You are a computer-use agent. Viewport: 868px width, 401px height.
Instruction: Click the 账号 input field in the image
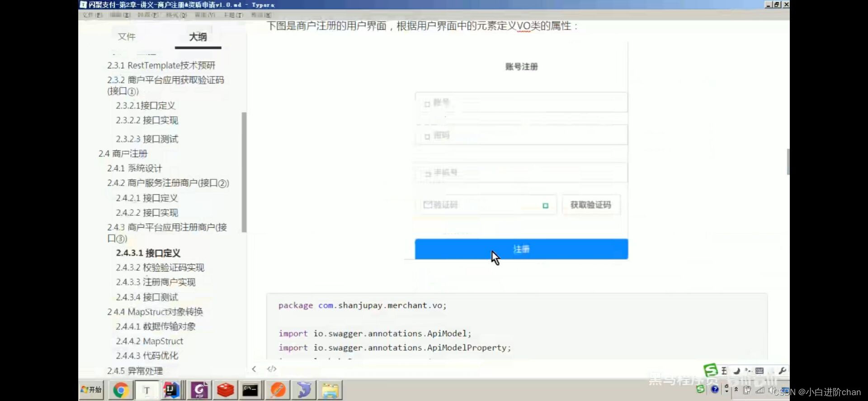pyautogui.click(x=521, y=102)
